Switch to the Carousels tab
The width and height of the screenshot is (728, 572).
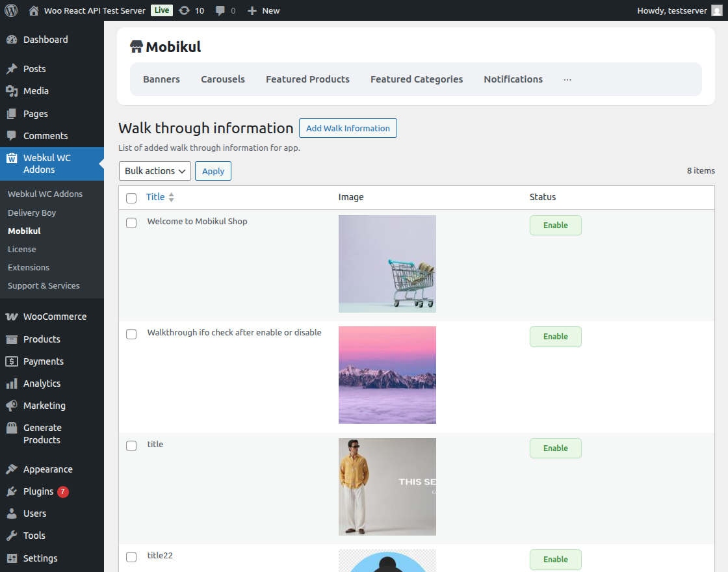click(x=222, y=79)
